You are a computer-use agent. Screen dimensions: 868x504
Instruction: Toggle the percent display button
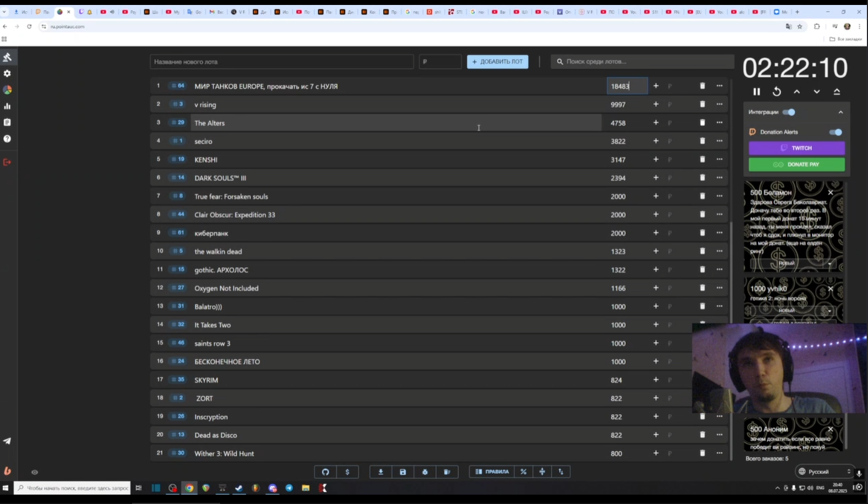tap(523, 472)
